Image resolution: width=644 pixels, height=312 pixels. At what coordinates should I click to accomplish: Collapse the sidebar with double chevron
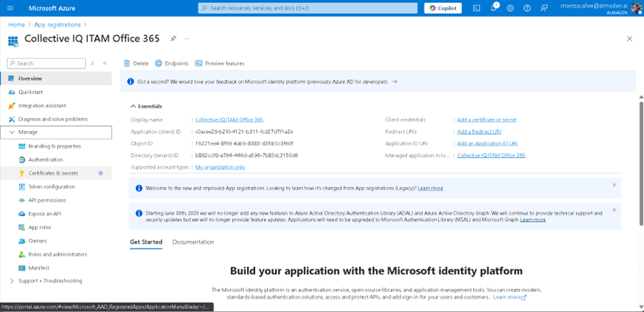tap(105, 63)
